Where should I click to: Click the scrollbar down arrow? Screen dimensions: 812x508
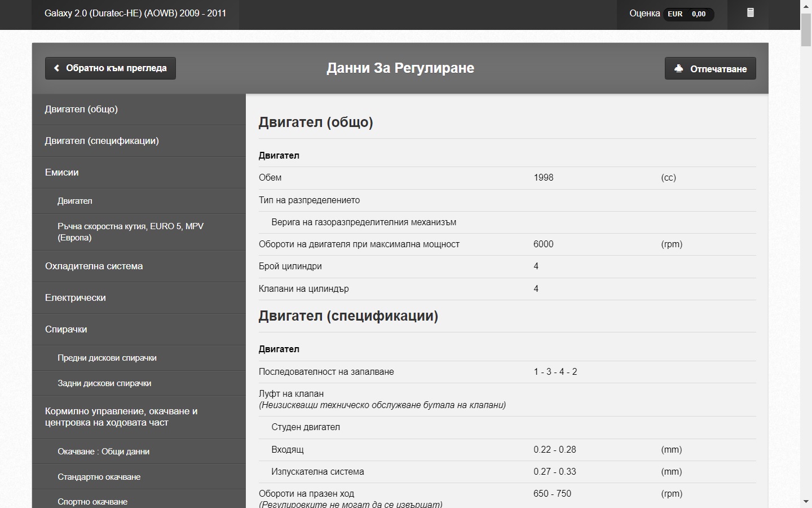pos(806,501)
